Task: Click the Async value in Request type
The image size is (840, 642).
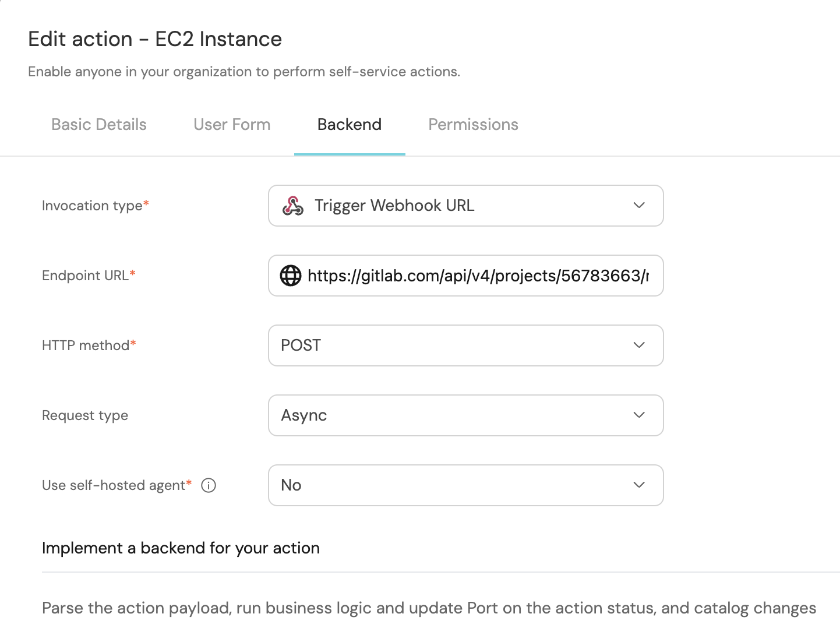Action: pyautogui.click(x=303, y=415)
